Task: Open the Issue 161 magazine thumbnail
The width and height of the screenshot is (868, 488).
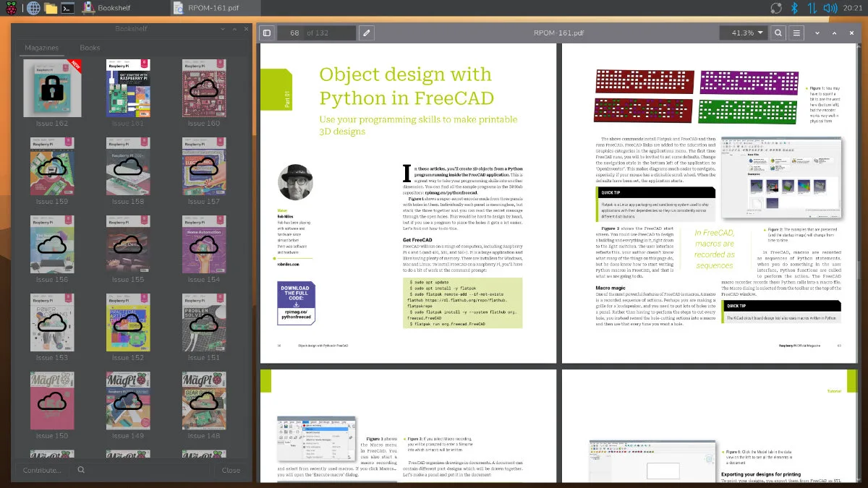Action: tap(127, 88)
